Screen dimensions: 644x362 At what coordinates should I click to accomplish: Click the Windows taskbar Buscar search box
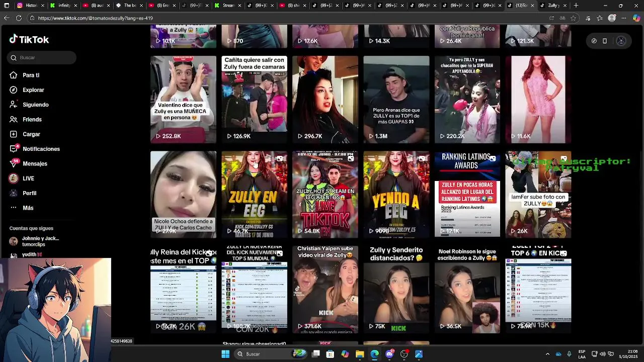click(x=270, y=354)
